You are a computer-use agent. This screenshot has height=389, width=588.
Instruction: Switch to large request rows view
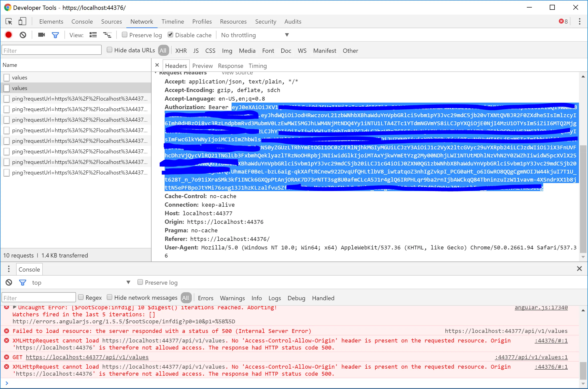click(93, 35)
